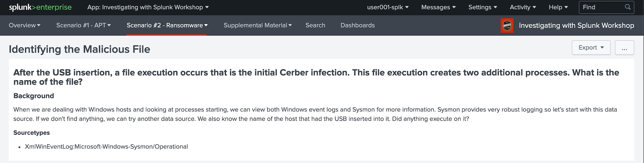Open Scenario #1 - APT menu

[x=83, y=25]
